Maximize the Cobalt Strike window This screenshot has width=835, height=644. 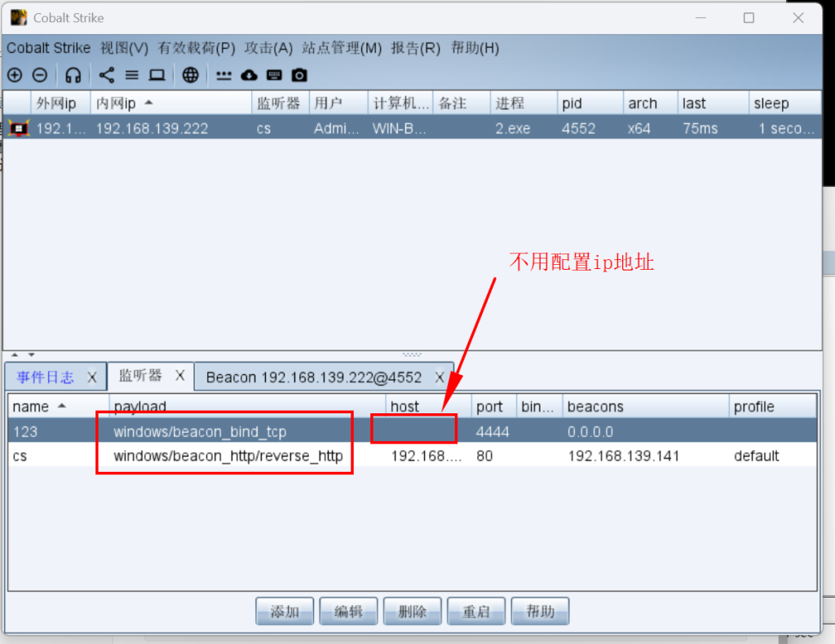coord(749,18)
